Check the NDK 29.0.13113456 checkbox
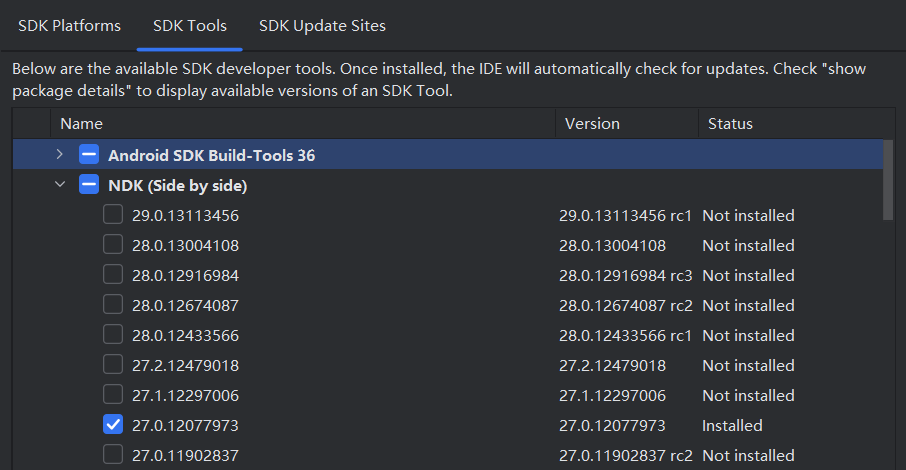906x470 pixels. (x=113, y=215)
